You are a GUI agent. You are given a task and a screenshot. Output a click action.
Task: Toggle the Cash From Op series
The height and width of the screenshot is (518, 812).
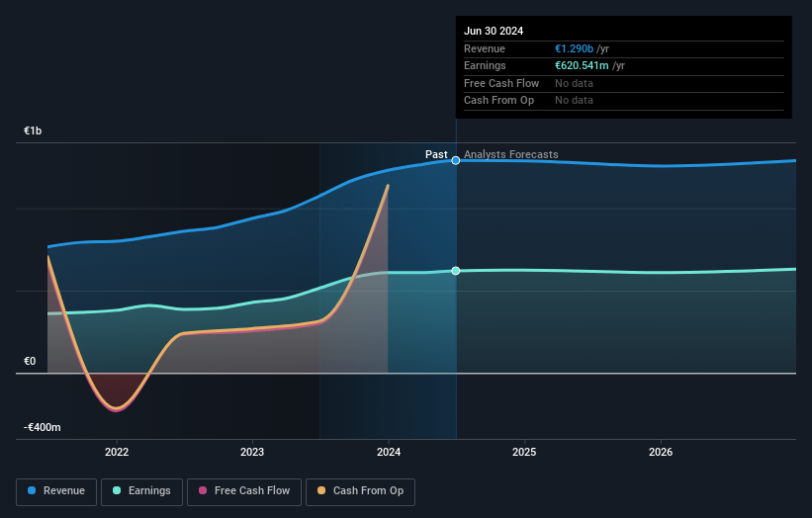[360, 491]
